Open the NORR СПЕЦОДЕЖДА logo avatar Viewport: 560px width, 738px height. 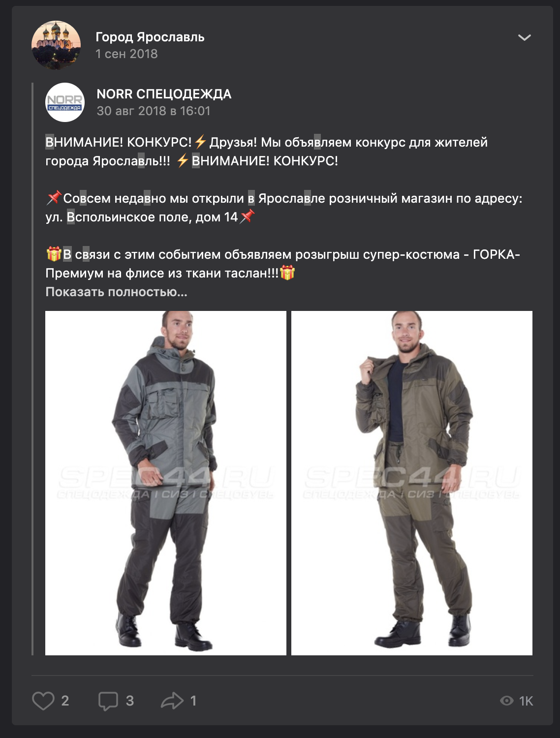coord(65,102)
